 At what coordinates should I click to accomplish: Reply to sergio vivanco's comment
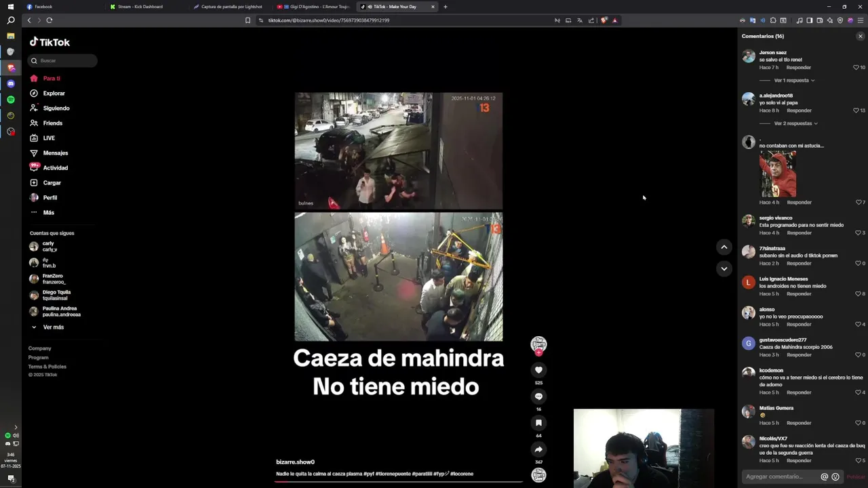[x=800, y=233]
